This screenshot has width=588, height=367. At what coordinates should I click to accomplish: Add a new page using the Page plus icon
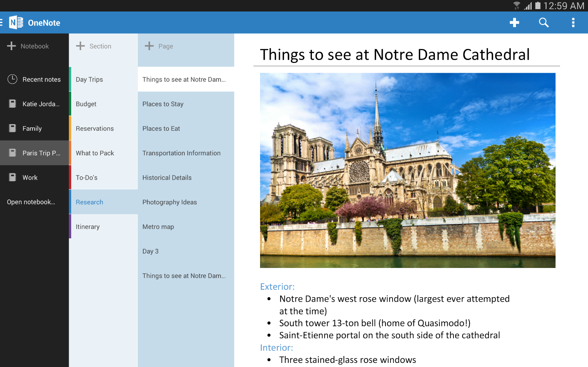(149, 46)
